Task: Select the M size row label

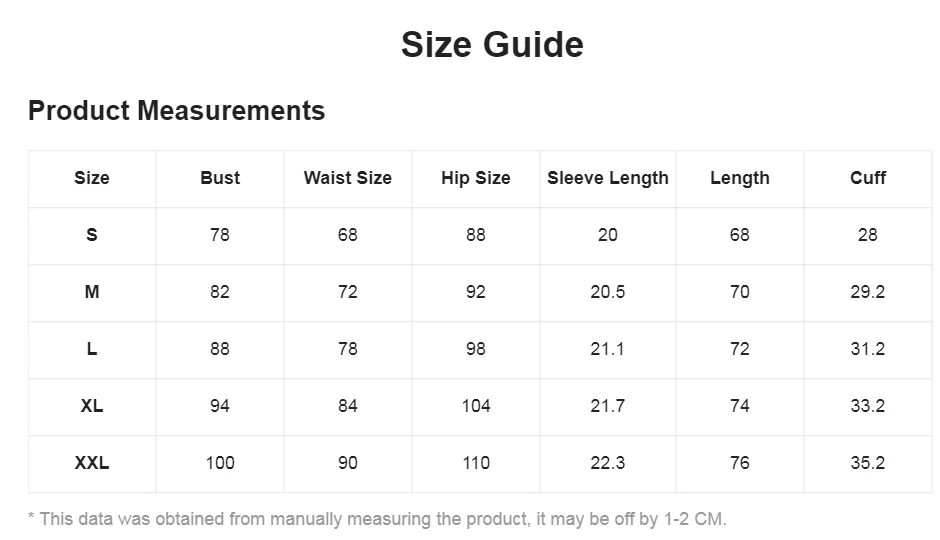Action: (92, 292)
